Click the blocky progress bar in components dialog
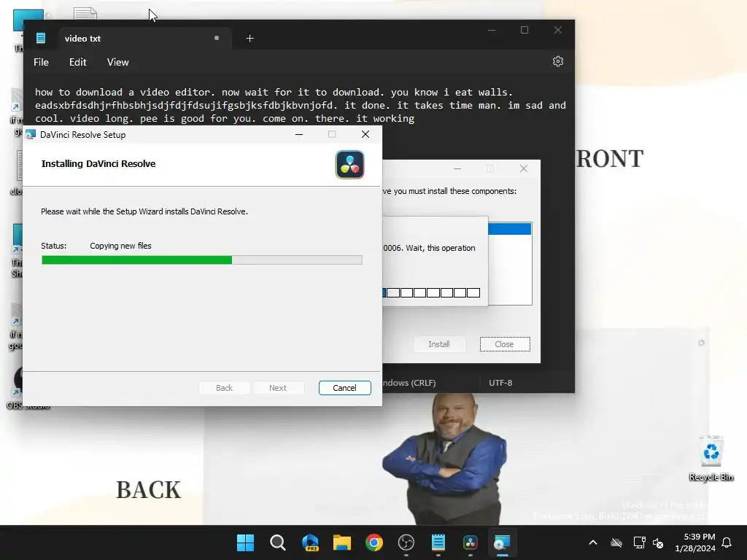The height and width of the screenshot is (560, 747). coord(431,292)
